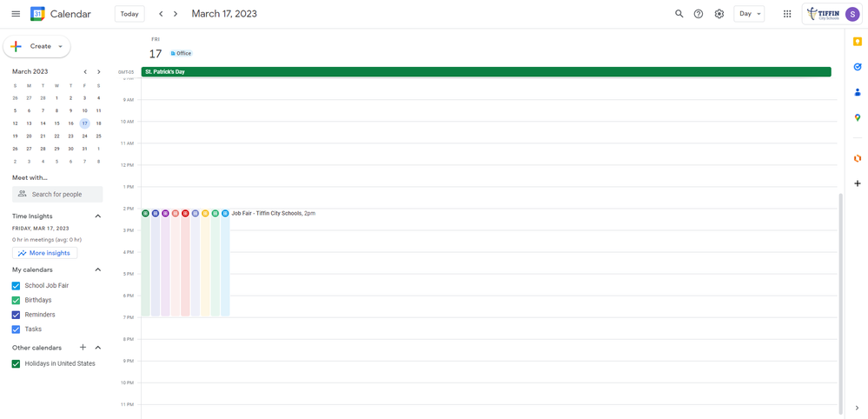Toggle the Reminders calendar checkbox
The image size is (868, 419).
pyautogui.click(x=16, y=315)
